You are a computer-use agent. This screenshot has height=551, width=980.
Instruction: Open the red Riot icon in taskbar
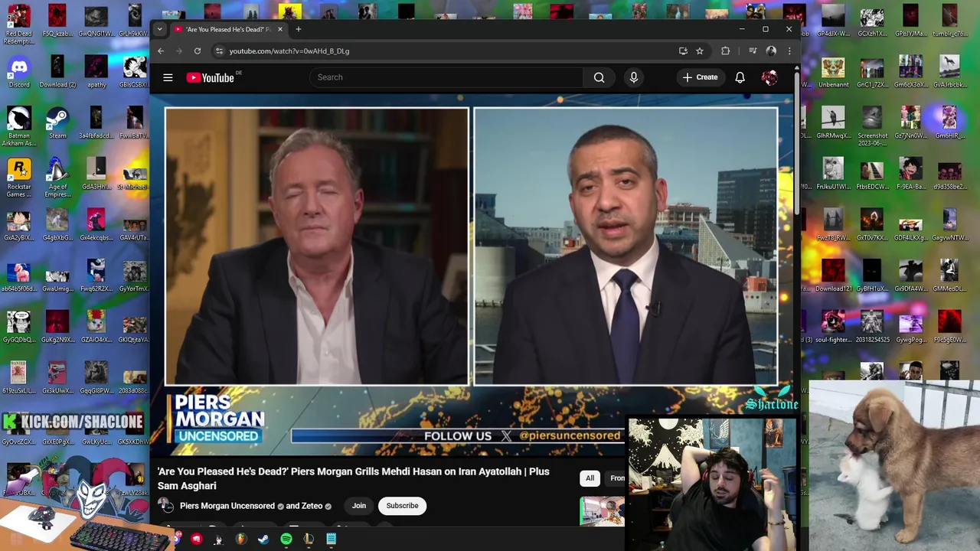point(197,540)
